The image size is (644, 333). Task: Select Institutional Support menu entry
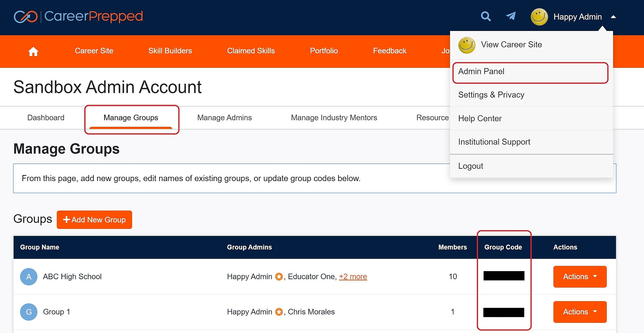click(531, 142)
